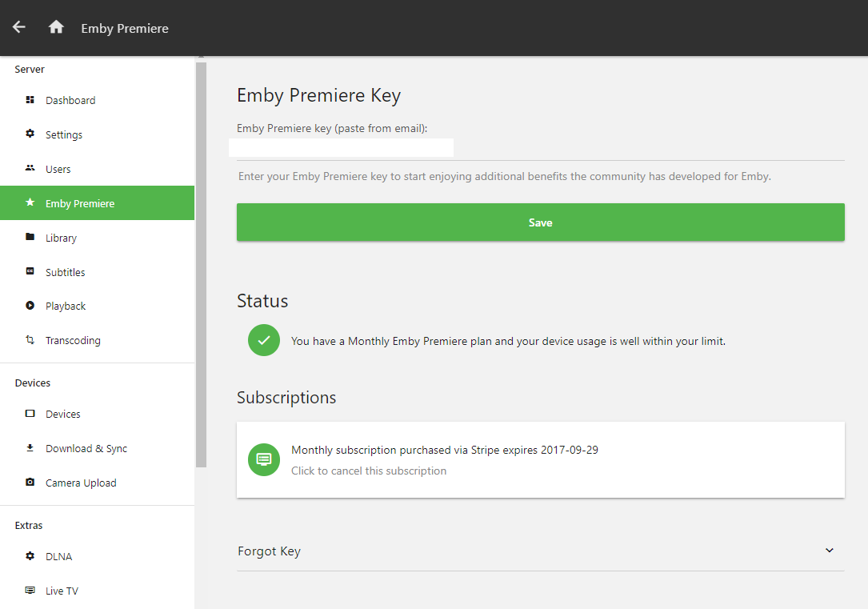The height and width of the screenshot is (609, 868).
Task: Click the Live TV screen icon
Action: coord(30,590)
